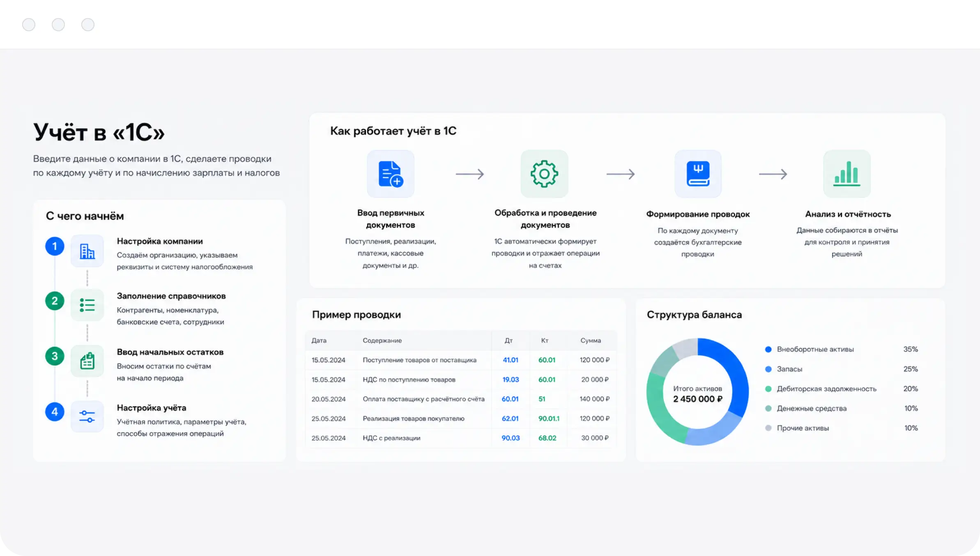Screen dimensions: 980x556
Task: Select the Запасы legend color dot
Action: click(768, 369)
